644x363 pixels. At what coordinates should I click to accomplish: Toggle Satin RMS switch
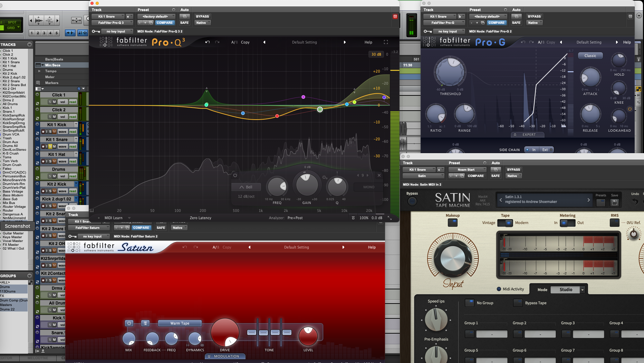pyautogui.click(x=615, y=223)
